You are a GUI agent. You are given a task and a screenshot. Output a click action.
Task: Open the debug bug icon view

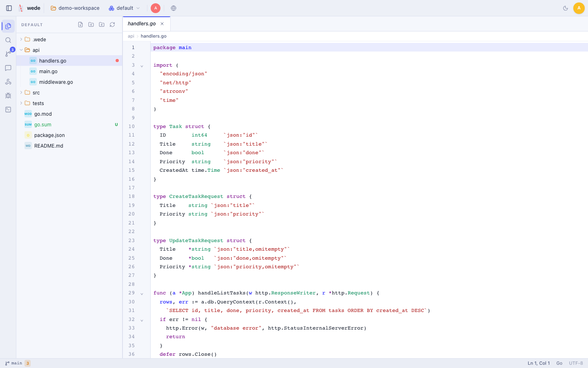coord(8,96)
